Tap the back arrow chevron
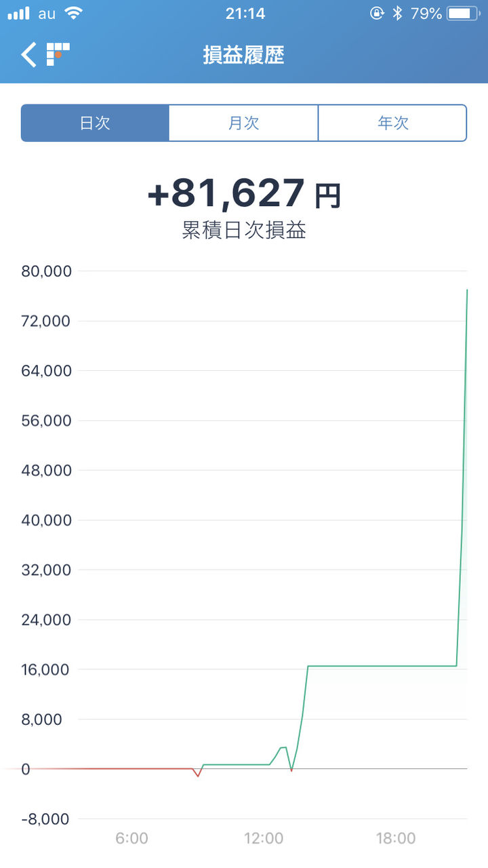Image resolution: width=488 pixels, height=868 pixels. point(28,54)
